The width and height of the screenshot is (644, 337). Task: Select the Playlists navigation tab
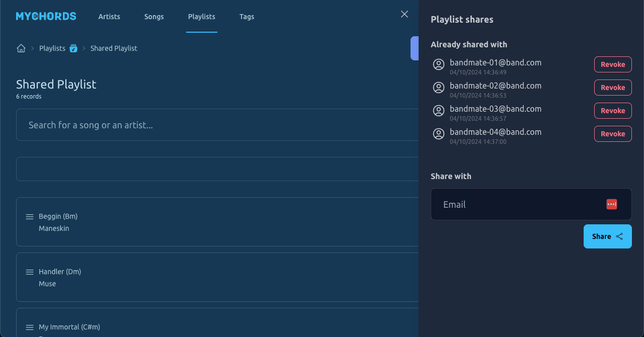point(202,17)
